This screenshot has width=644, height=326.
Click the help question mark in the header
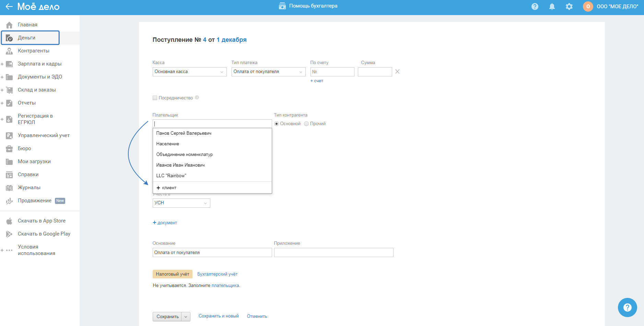(x=535, y=7)
